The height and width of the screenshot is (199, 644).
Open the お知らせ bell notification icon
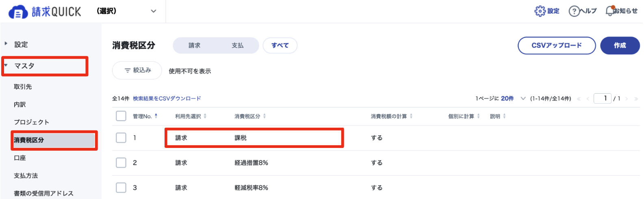click(x=610, y=11)
